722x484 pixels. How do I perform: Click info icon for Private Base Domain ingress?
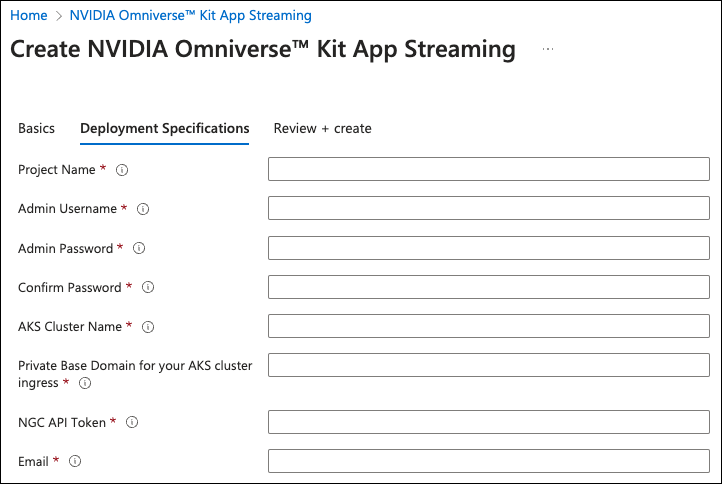85,383
